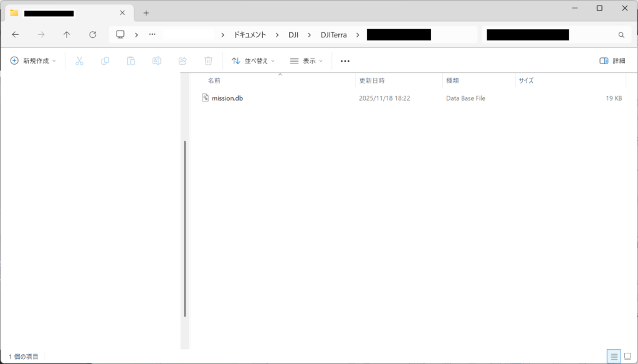The width and height of the screenshot is (638, 364).
Task: Navigate back with the left arrow
Action: (x=16, y=35)
